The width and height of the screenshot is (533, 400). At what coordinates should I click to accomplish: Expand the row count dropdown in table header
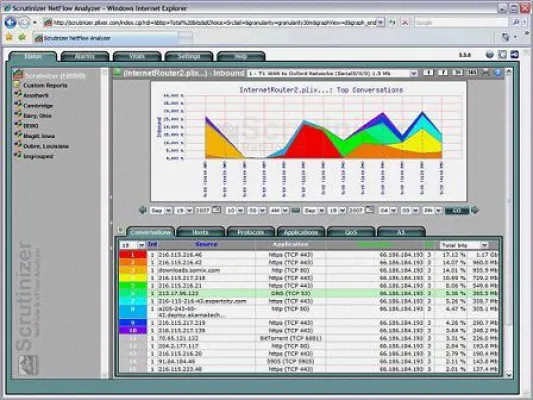point(133,245)
